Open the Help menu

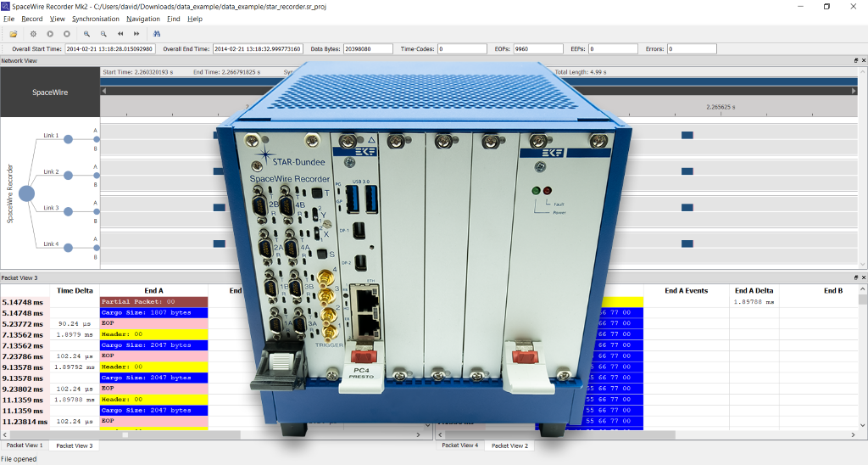(x=195, y=19)
